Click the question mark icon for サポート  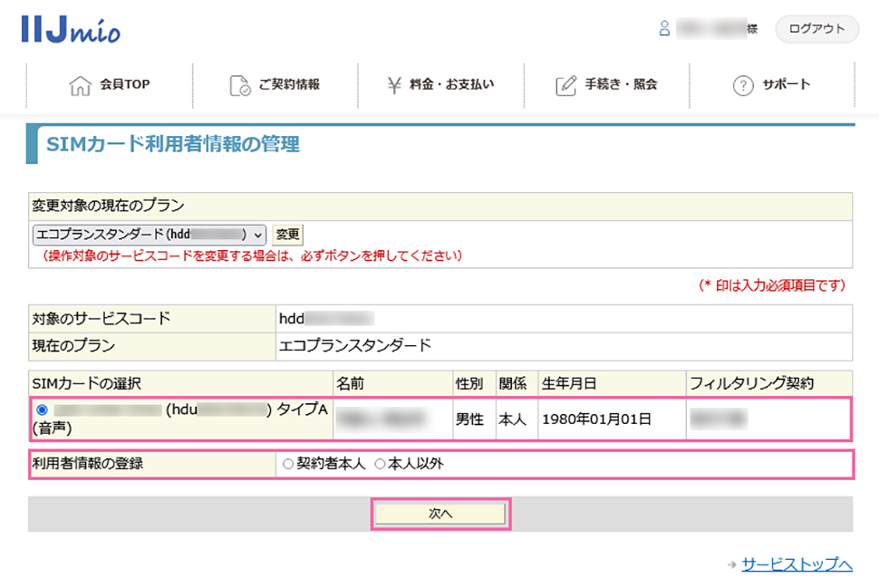[743, 85]
